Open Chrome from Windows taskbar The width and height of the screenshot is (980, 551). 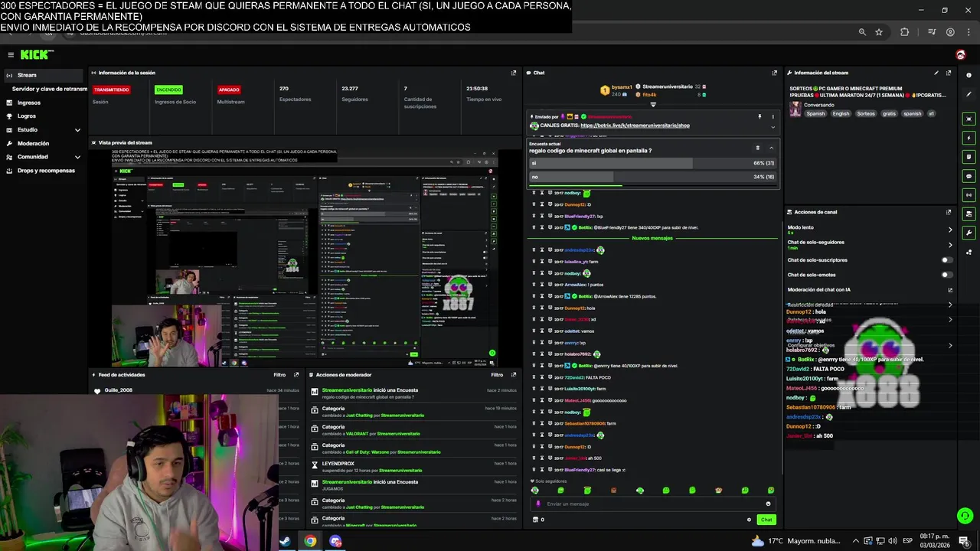pyautogui.click(x=310, y=541)
